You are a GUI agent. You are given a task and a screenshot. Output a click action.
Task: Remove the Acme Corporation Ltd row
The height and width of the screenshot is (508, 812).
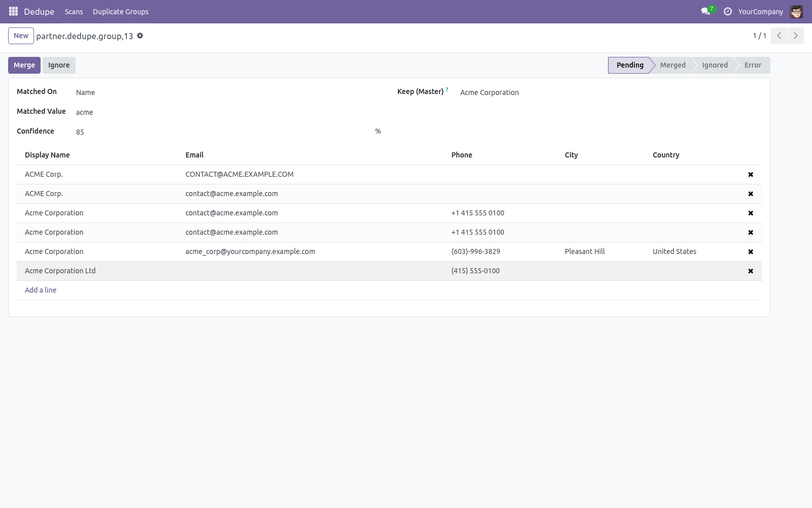pos(751,271)
